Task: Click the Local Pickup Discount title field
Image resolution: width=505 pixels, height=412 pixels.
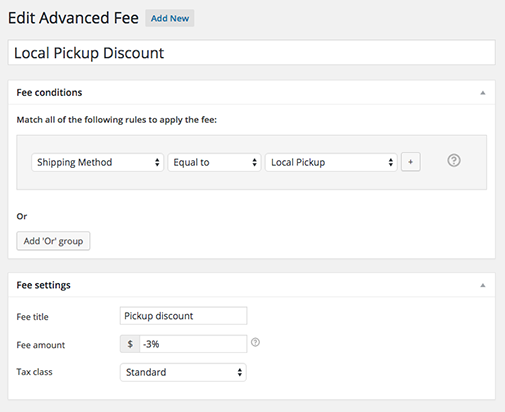Action: click(x=252, y=53)
